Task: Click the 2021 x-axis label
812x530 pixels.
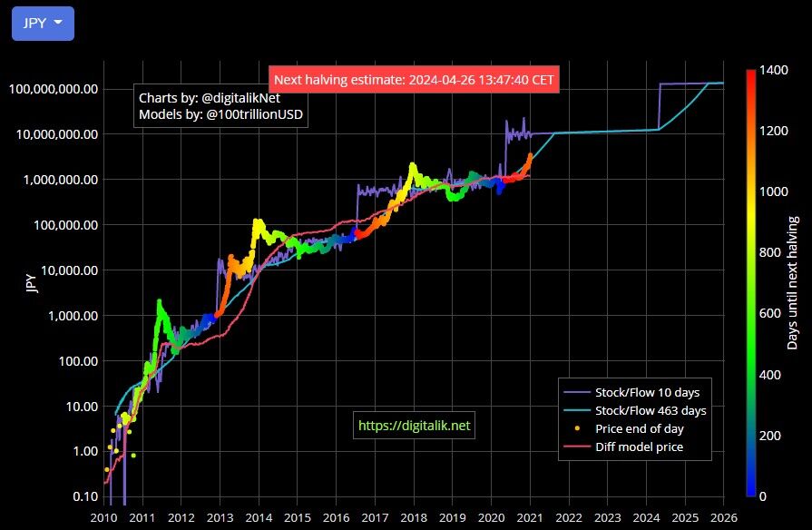Action: point(530,517)
